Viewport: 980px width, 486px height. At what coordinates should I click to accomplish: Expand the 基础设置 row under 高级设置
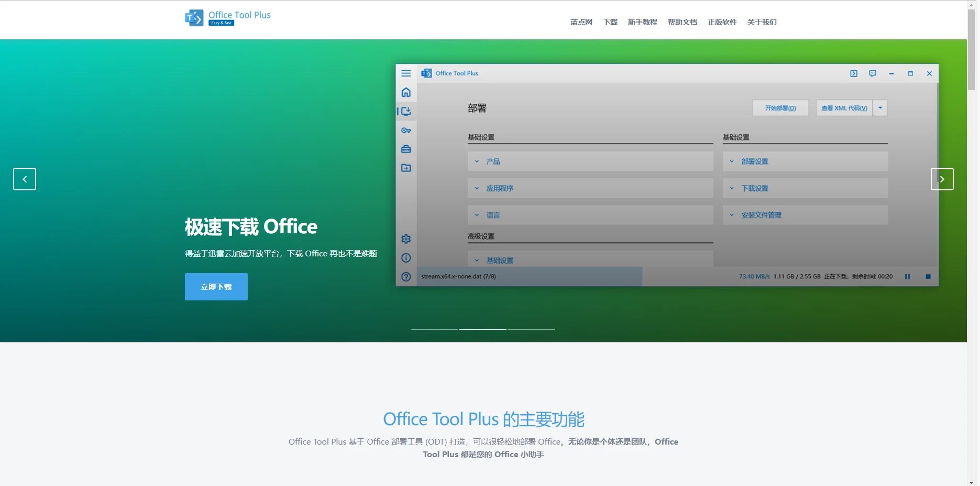590,259
